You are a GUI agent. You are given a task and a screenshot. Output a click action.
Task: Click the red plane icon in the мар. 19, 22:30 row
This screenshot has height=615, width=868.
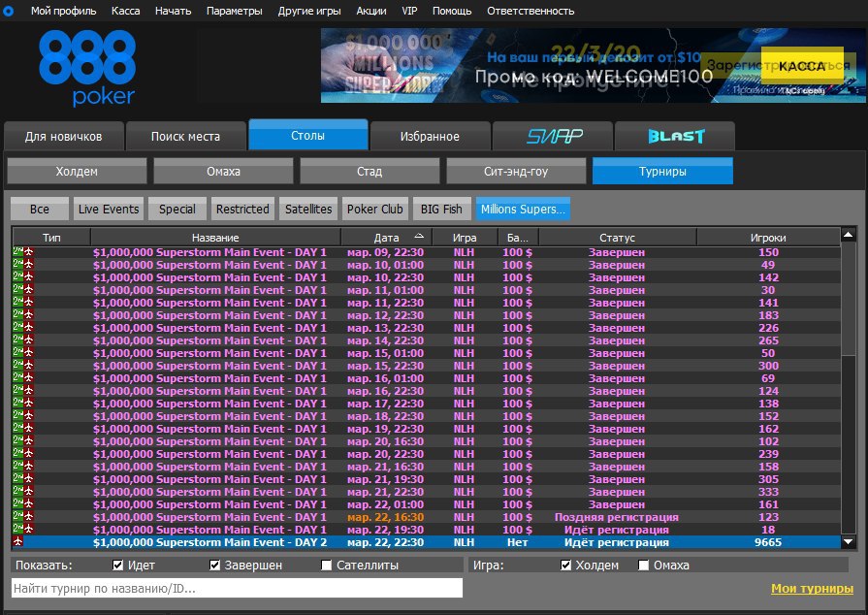29,429
